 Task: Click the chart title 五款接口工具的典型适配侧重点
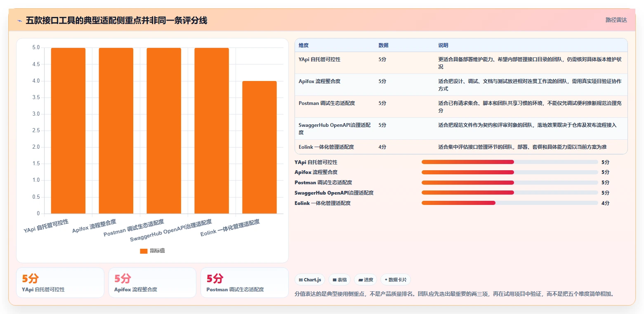coord(116,20)
